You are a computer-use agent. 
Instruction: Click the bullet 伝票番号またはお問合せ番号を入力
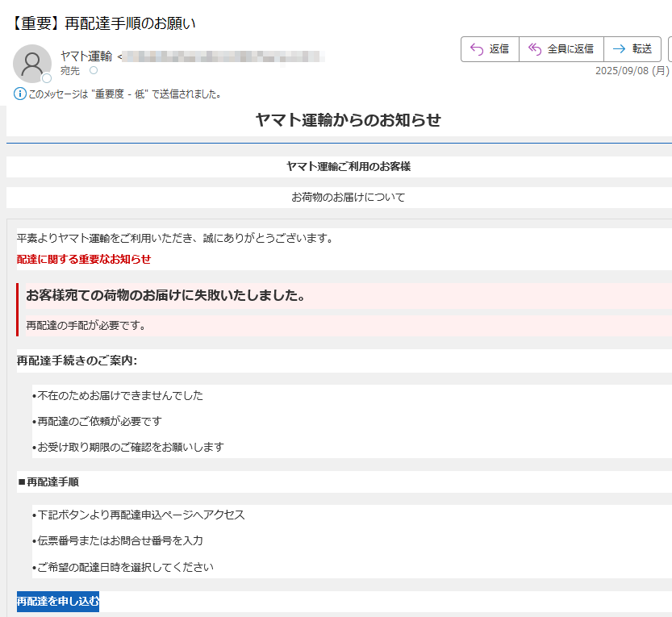pos(118,540)
